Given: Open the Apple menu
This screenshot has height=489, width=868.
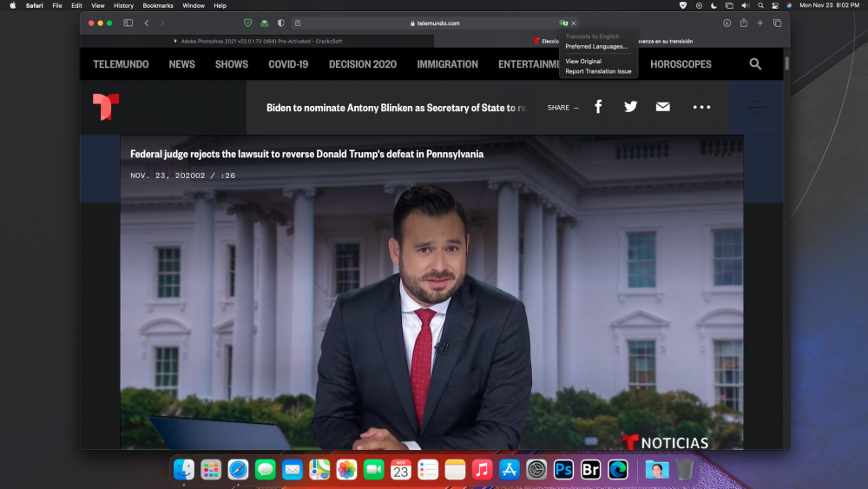Looking at the screenshot, I should pyautogui.click(x=13, y=5).
